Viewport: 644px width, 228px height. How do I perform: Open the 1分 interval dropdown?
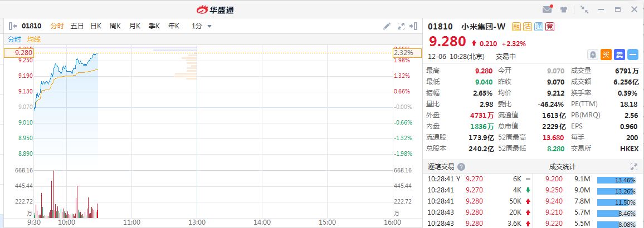[x=202, y=26]
